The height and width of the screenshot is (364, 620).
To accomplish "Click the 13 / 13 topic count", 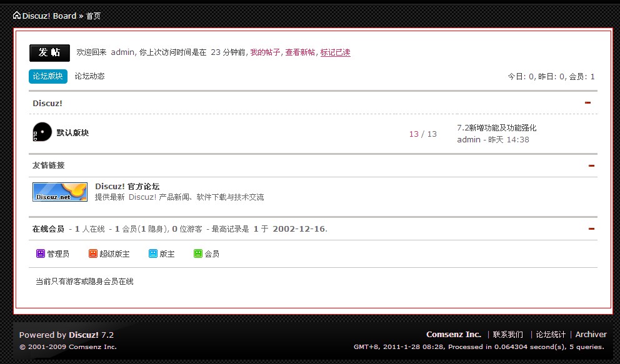I will 422,134.
